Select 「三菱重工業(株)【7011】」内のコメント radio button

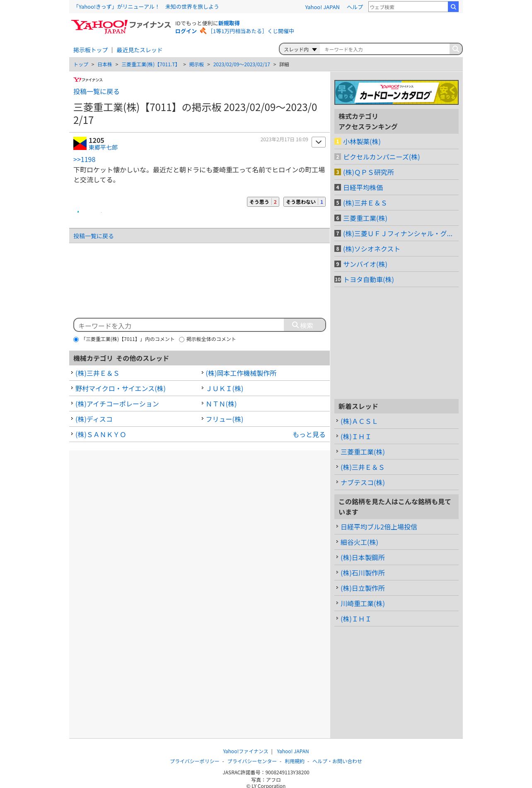[x=76, y=339]
